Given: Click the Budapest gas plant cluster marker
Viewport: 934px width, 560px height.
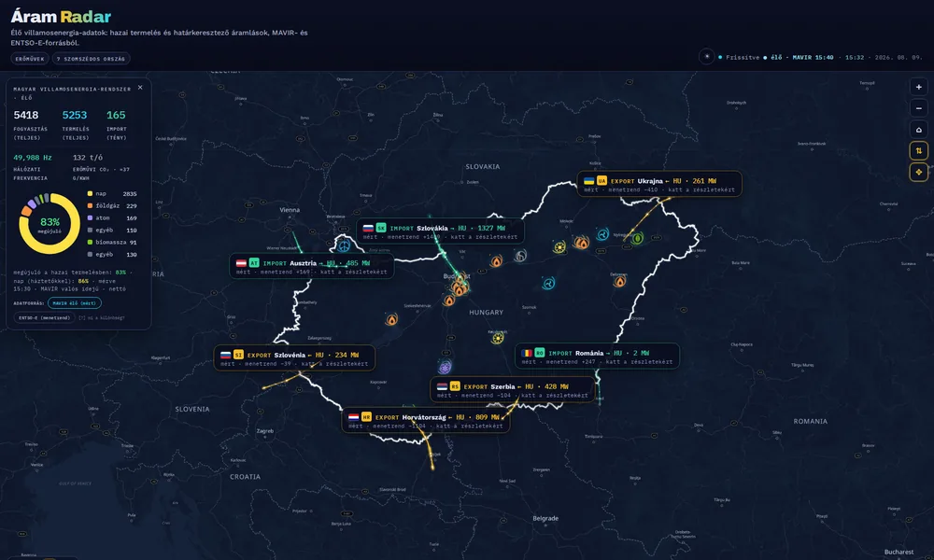Looking at the screenshot, I should point(460,288).
